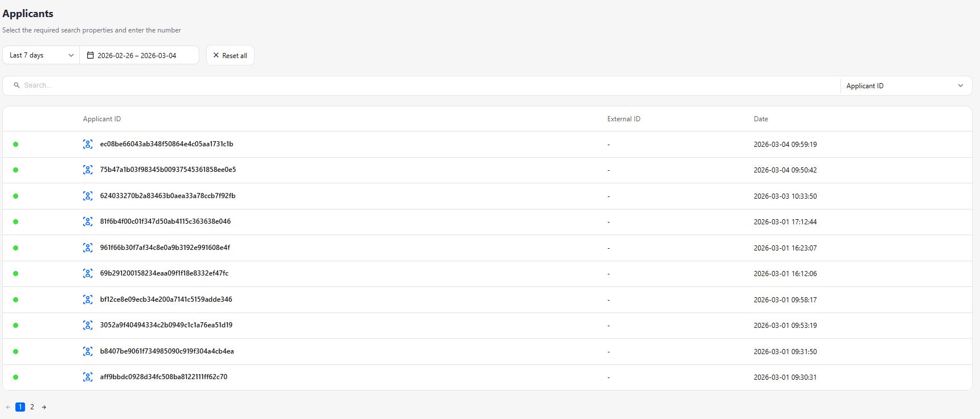Click the previous page arrow

click(8, 407)
